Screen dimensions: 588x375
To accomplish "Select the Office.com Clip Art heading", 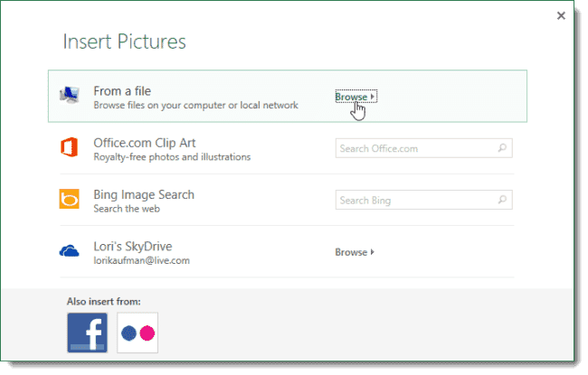I will click(145, 143).
